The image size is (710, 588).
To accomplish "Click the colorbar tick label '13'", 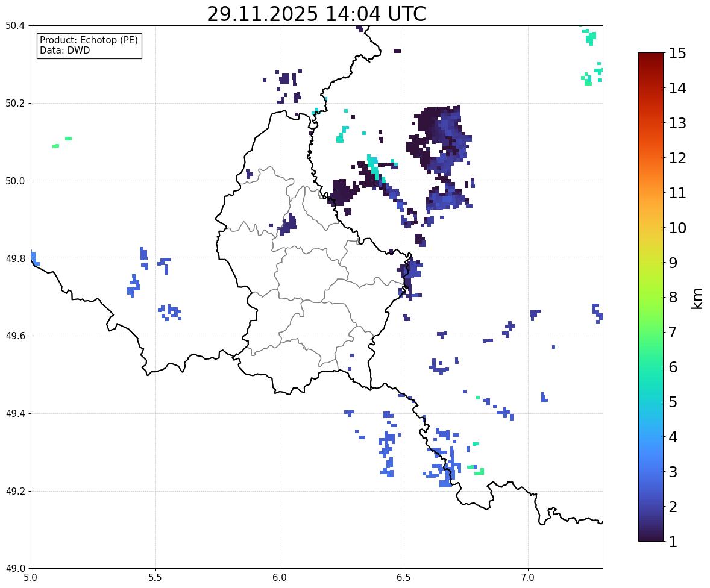I will (677, 123).
